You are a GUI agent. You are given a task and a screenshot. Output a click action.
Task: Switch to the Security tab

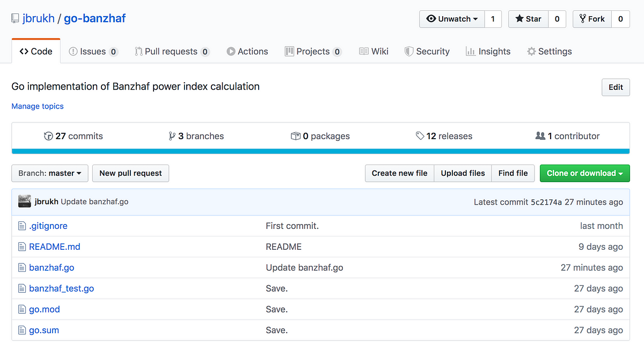click(x=427, y=52)
